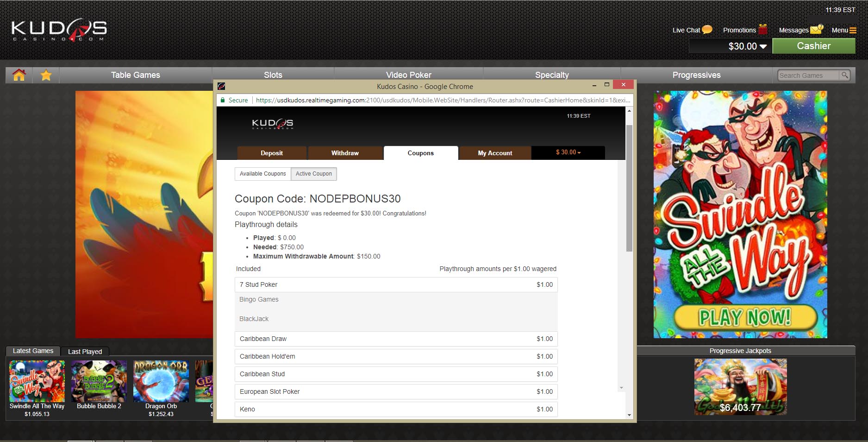868x442 pixels.
Task: Select Slots category
Action: click(x=273, y=75)
